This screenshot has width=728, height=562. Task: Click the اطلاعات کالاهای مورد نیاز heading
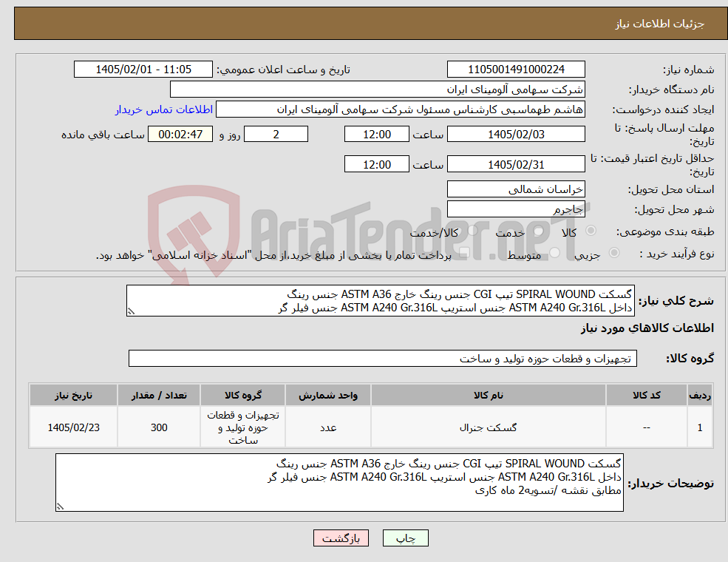click(647, 328)
